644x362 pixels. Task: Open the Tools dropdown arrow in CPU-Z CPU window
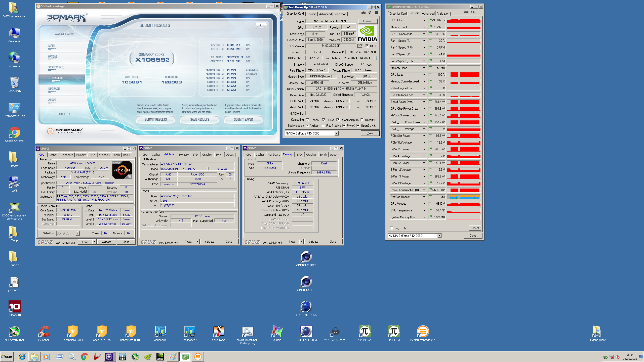pyautogui.click(x=94, y=242)
